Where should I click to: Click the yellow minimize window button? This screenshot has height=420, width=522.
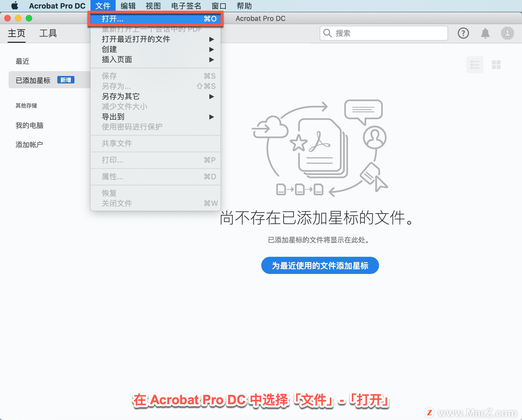point(18,18)
